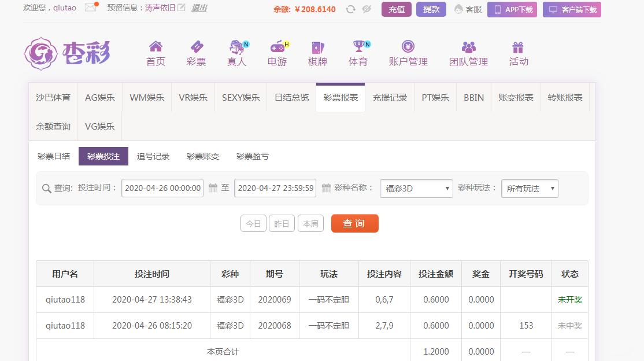Switch to SEXY娱乐 tab

click(x=240, y=97)
